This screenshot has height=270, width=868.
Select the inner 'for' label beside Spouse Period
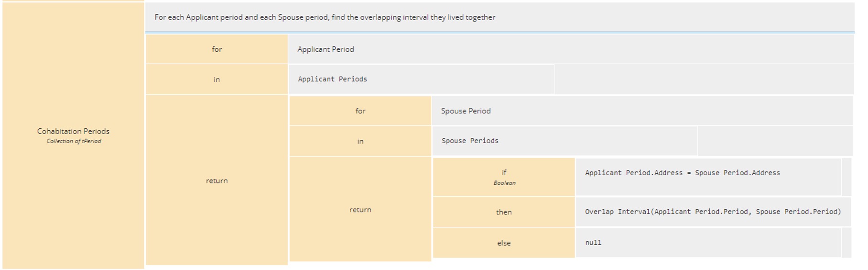(360, 111)
